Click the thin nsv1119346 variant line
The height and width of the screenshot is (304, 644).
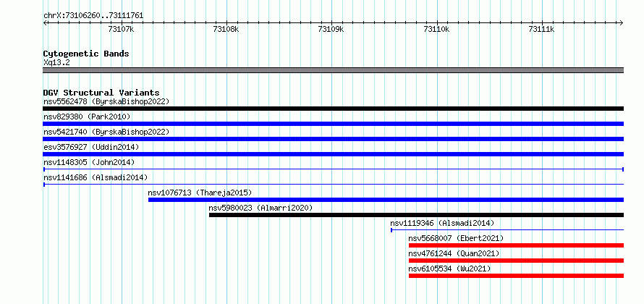tap(507, 230)
